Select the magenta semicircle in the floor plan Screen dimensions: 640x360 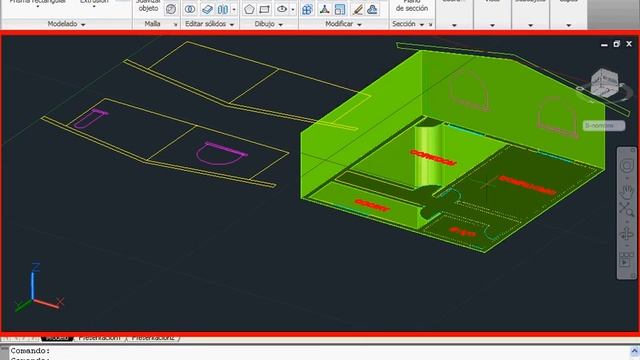[221, 153]
